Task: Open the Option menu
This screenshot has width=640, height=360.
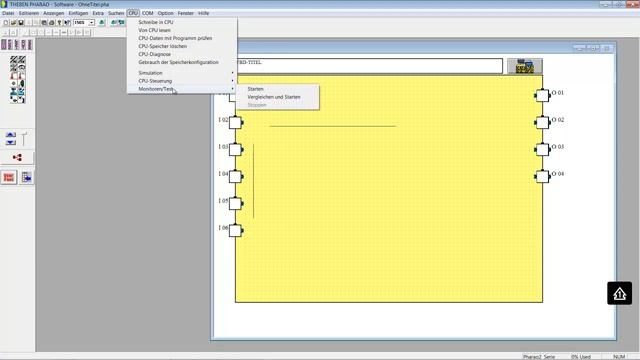Action: pos(166,13)
